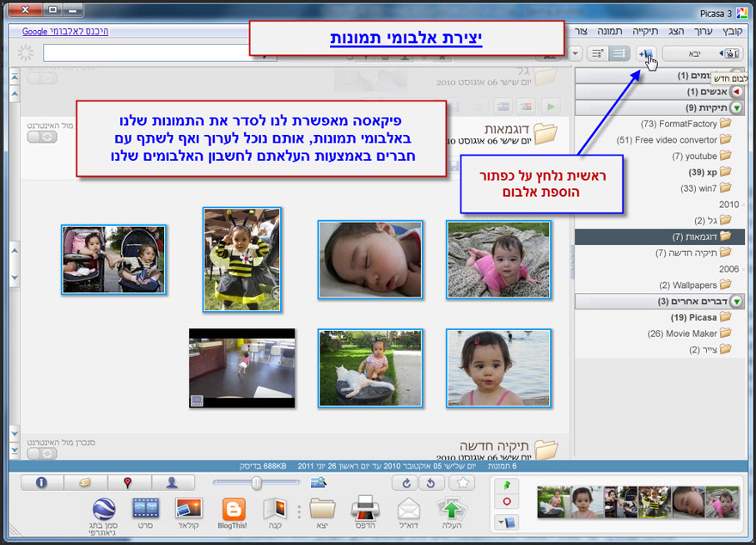This screenshot has width=756, height=545.
Task: Hold selection with green pin icon
Action: coord(506,485)
